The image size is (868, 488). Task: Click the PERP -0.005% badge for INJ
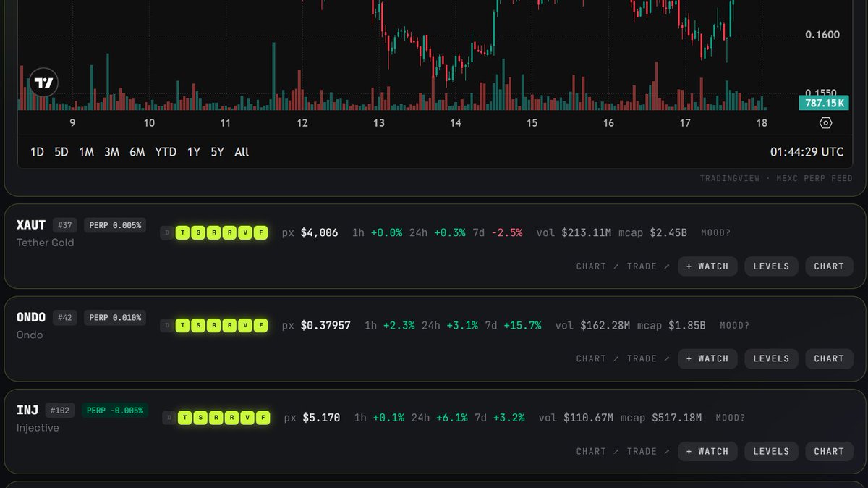115,411
